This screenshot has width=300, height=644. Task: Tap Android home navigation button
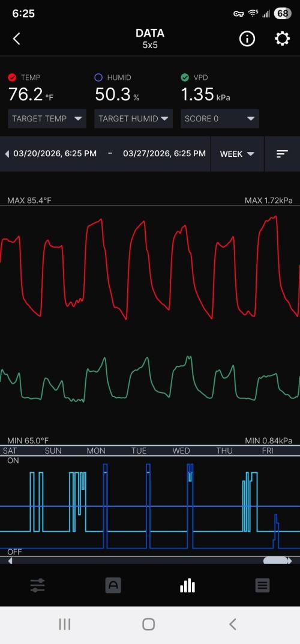pos(148,624)
